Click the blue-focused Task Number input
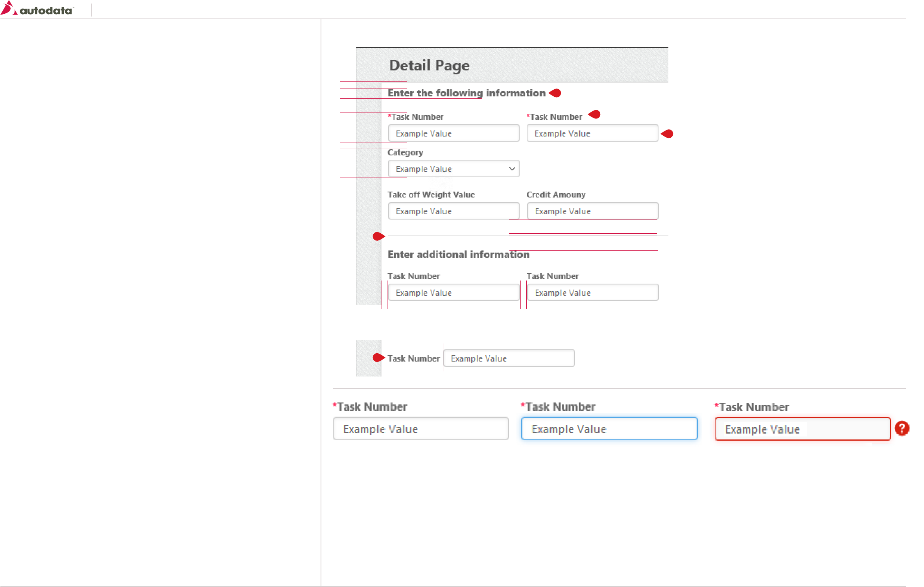Screen dimensions: 924x587 click(x=609, y=429)
